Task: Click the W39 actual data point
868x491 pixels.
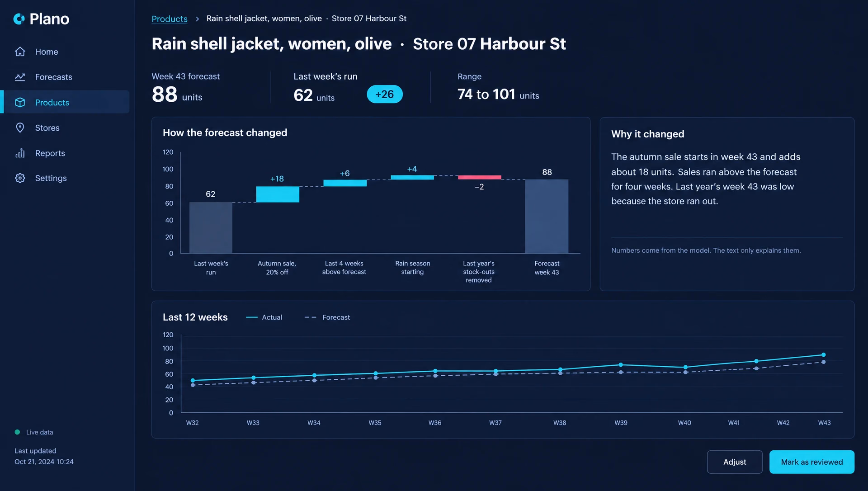Action: coord(621,365)
